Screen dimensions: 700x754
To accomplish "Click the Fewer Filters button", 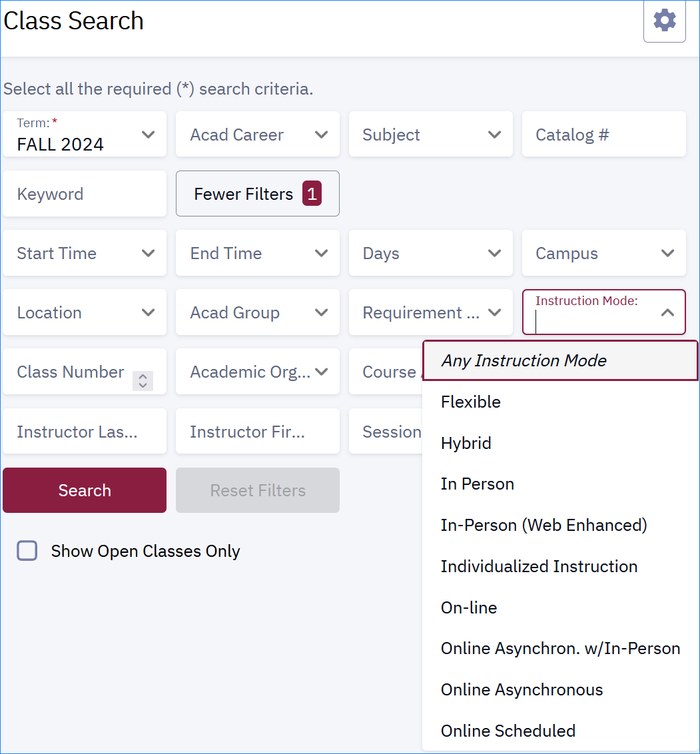I will [258, 193].
